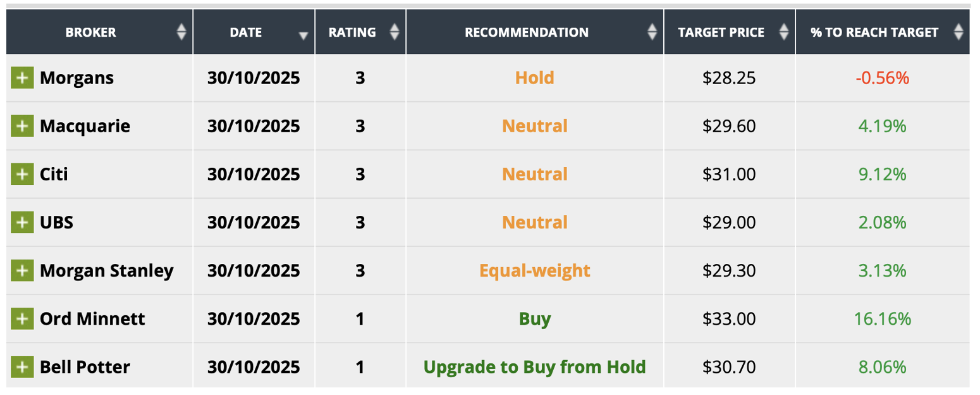Viewport: 980px width, 395px height.
Task: Click the plus icon beside Citi
Action: point(22,174)
